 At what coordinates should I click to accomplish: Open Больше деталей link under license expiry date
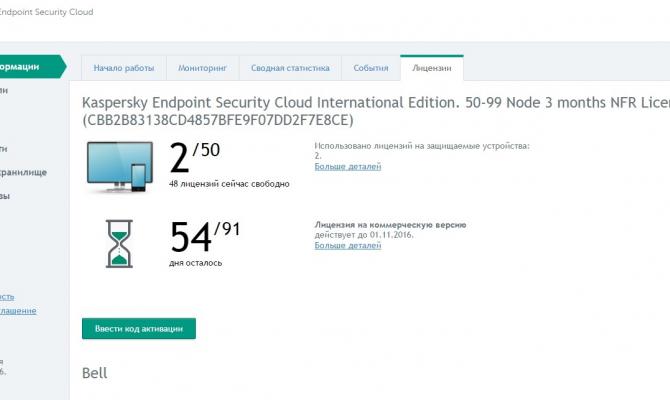[x=348, y=245]
